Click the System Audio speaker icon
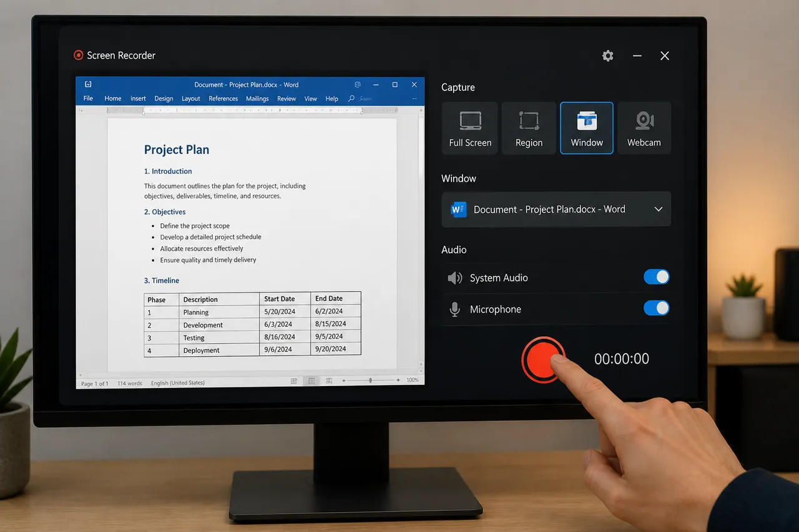The width and height of the screenshot is (799, 532). coord(454,278)
